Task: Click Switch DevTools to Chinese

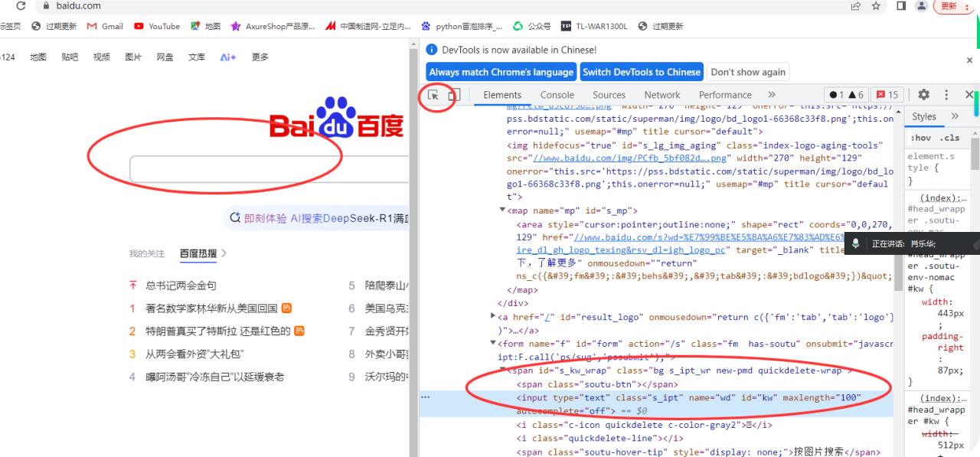Action: pyautogui.click(x=642, y=72)
